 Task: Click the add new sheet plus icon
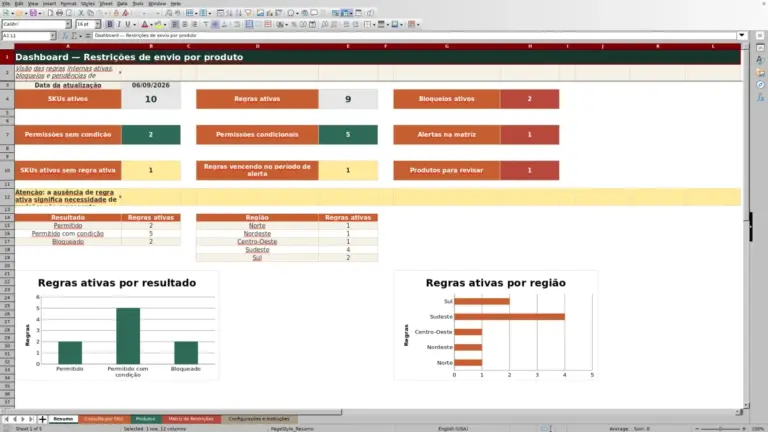pos(42,419)
